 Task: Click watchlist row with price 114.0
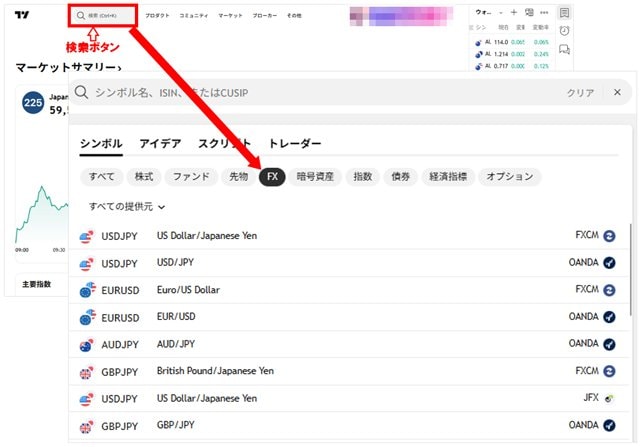512,42
